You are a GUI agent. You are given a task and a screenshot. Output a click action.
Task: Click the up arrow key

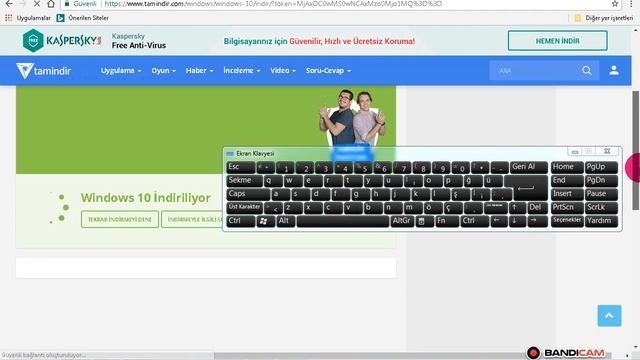point(516,207)
